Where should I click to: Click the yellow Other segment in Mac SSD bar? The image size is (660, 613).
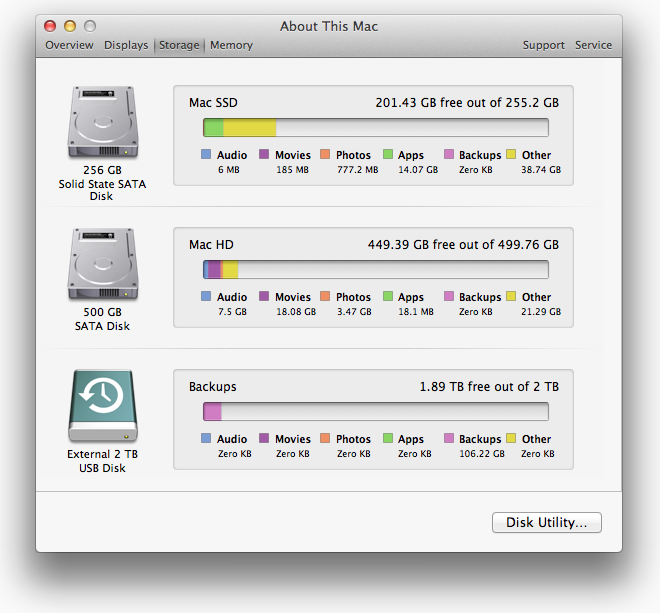[x=250, y=128]
